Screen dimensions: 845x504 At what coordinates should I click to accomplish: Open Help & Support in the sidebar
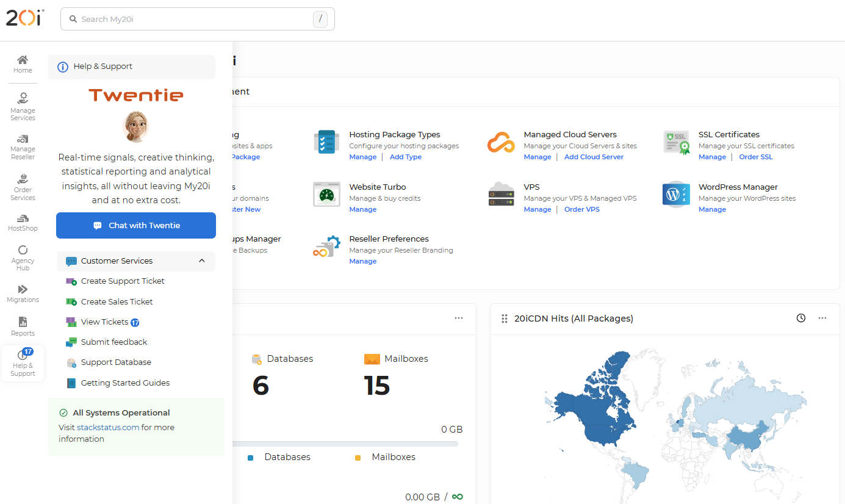click(x=23, y=363)
